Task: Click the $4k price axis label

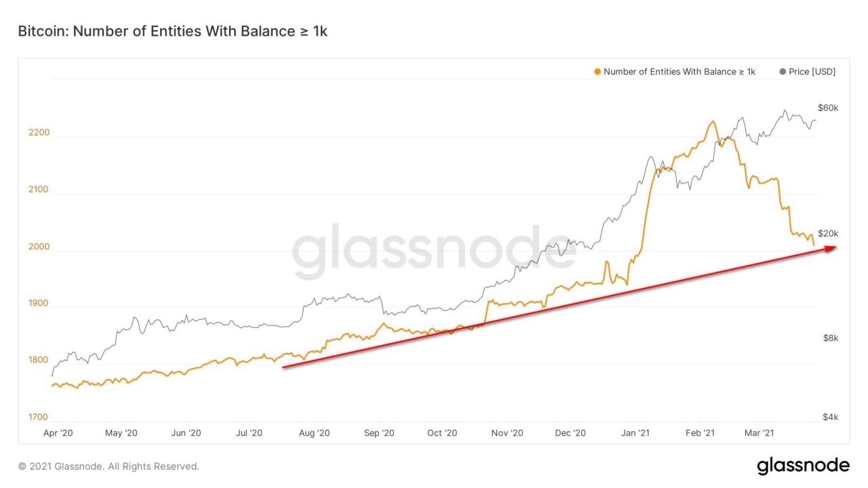Action: coord(831,418)
